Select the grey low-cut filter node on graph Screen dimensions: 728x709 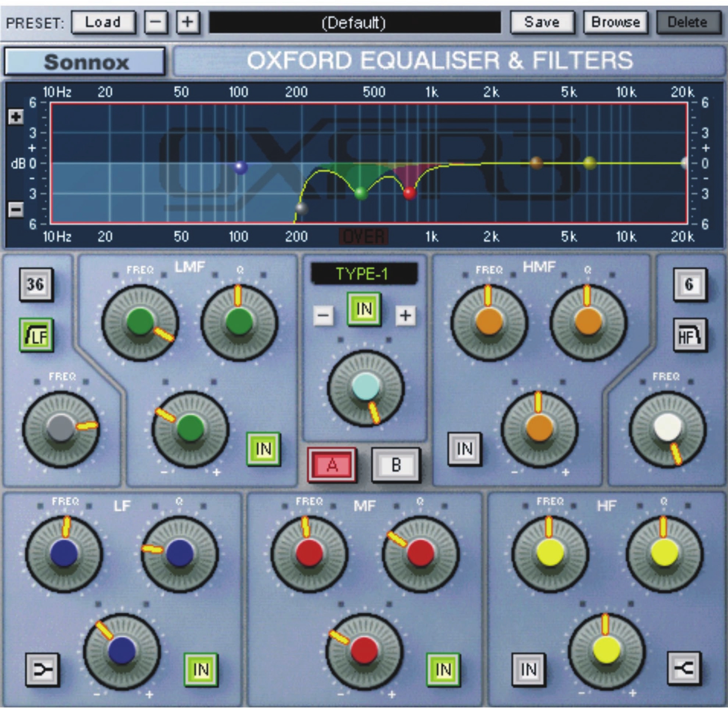(x=302, y=209)
